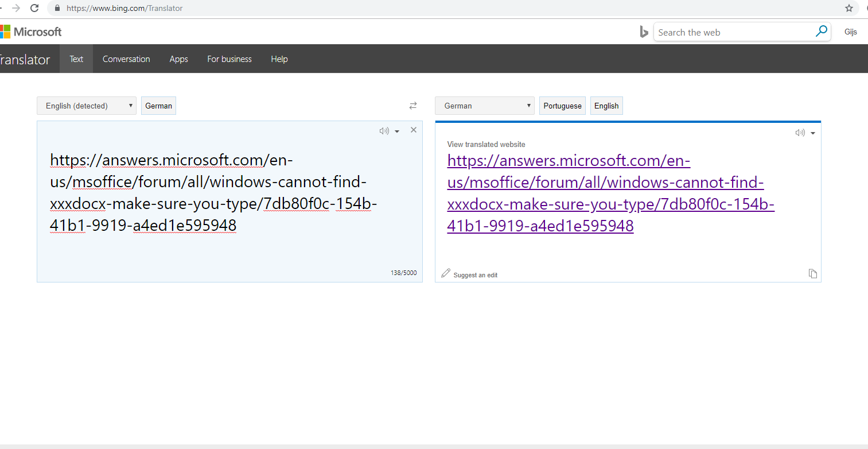Listen to translated text with speaker icon
The width and height of the screenshot is (868, 449).
[800, 133]
